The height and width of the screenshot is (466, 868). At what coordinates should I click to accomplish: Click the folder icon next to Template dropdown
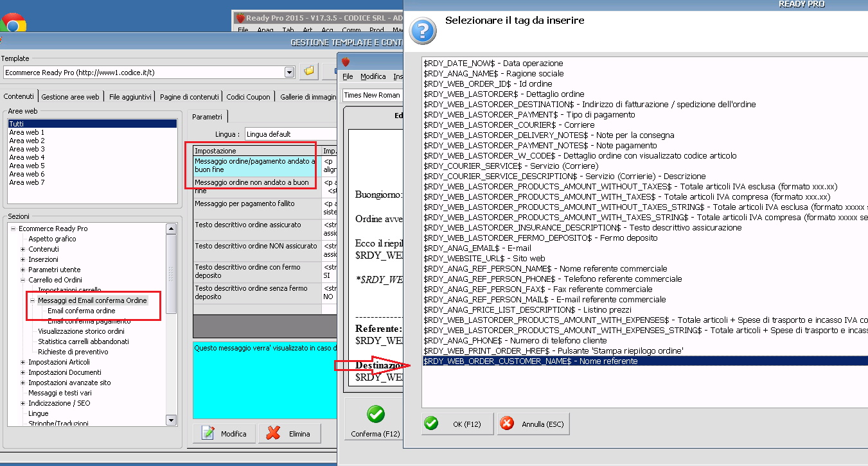(310, 71)
